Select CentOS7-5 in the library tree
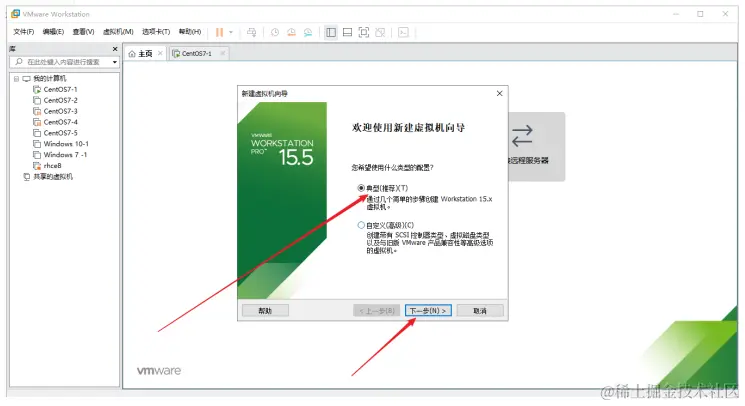 (60, 133)
